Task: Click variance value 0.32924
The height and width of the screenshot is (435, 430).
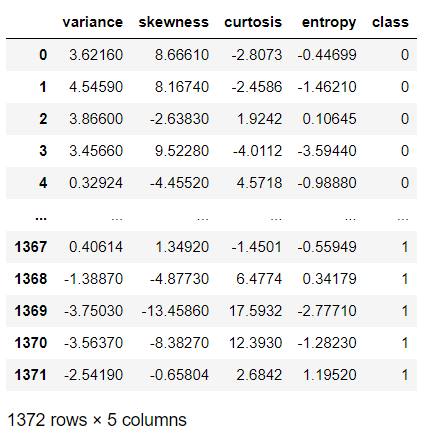Action: [96, 183]
